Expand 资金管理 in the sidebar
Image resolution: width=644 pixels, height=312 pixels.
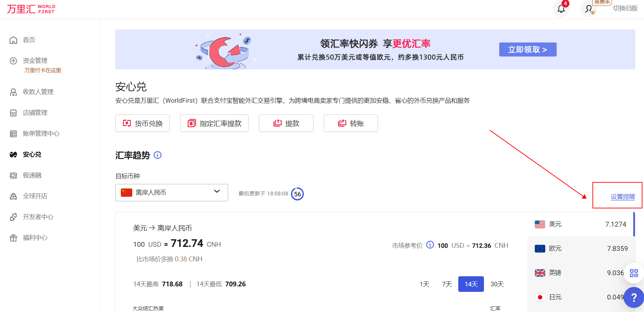tap(35, 61)
